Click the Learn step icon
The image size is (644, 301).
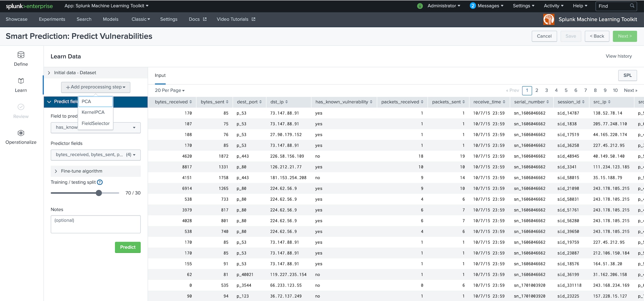(x=21, y=81)
